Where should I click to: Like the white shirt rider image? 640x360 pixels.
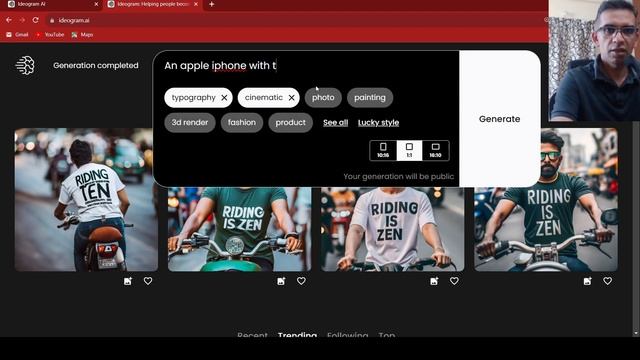point(454,281)
